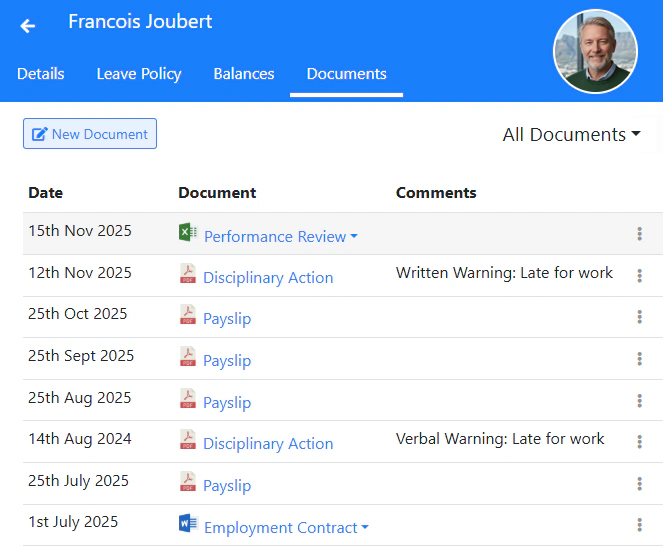Select the 'Verbal Warning: Late for work' comment
Viewport: 663px width, 552px height.
(x=500, y=439)
